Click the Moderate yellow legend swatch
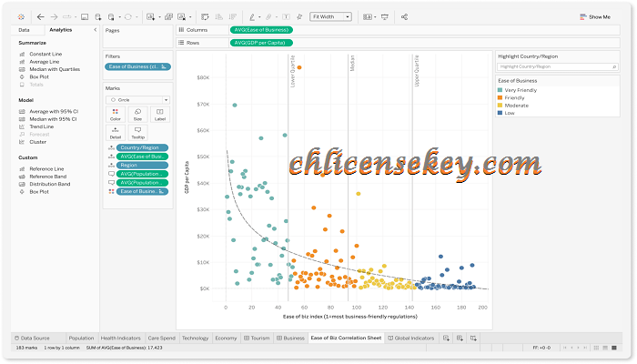The width and height of the screenshot is (637, 364). click(500, 106)
